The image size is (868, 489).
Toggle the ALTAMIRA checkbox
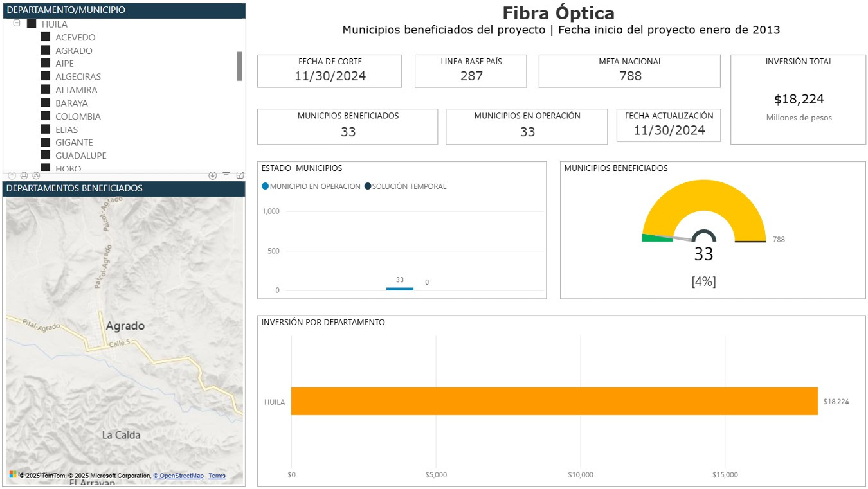click(x=45, y=89)
